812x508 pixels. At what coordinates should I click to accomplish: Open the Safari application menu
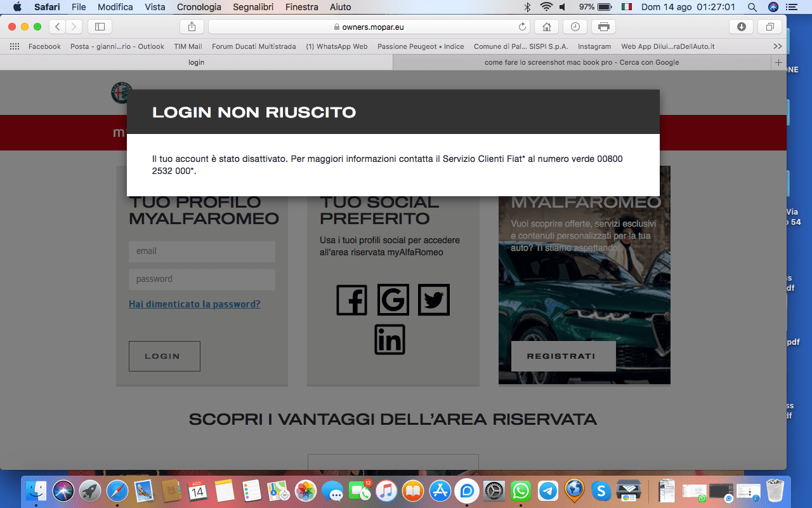[47, 7]
